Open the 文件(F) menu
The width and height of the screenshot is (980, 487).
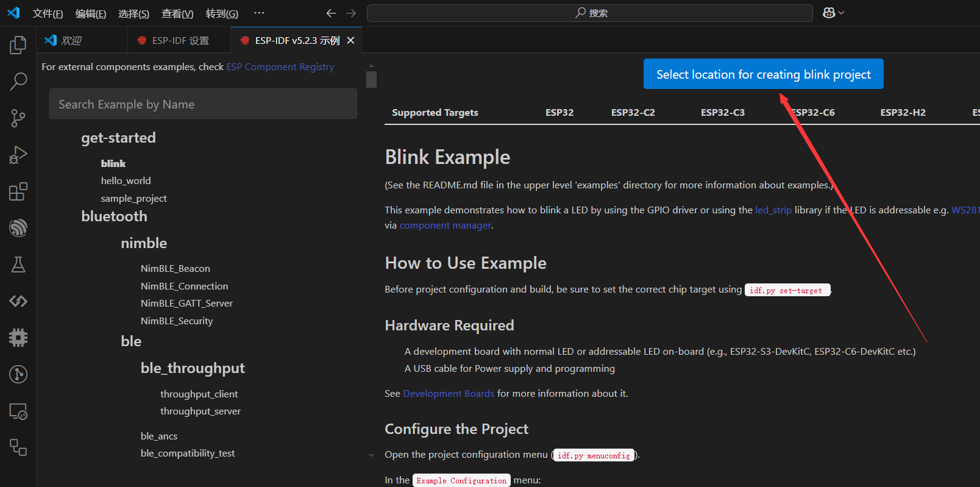48,13
